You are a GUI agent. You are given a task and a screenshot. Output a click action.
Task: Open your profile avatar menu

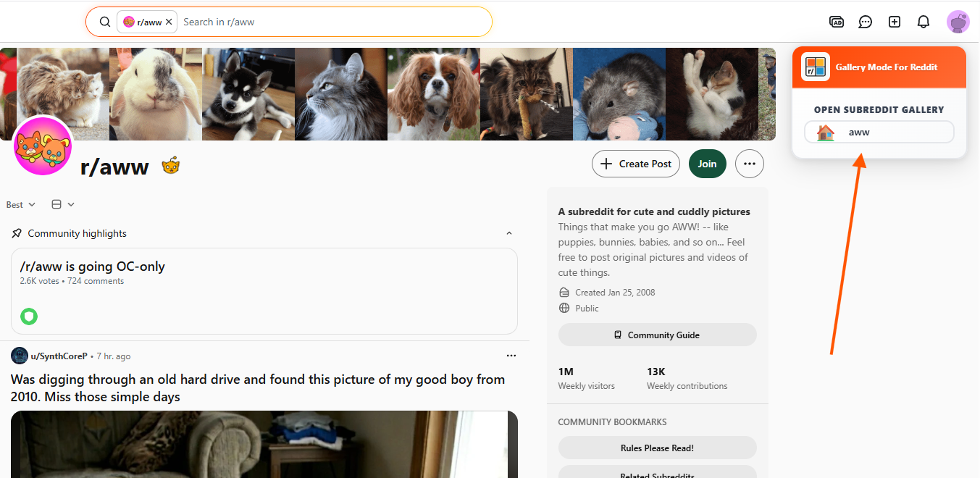pyautogui.click(x=958, y=22)
